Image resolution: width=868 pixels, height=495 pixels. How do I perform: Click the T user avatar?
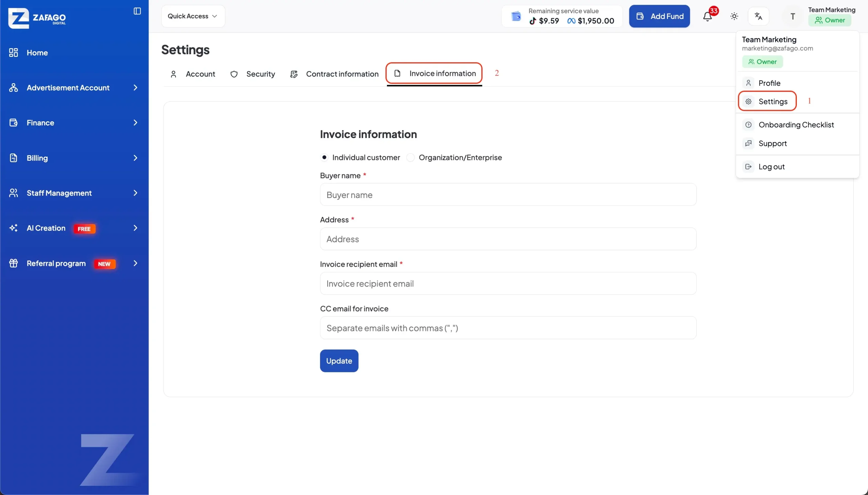click(792, 16)
